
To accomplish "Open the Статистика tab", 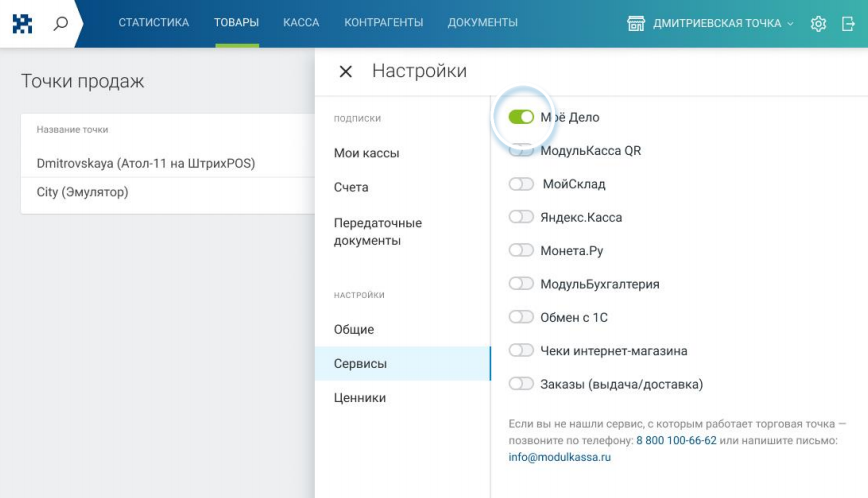I will coord(153,23).
